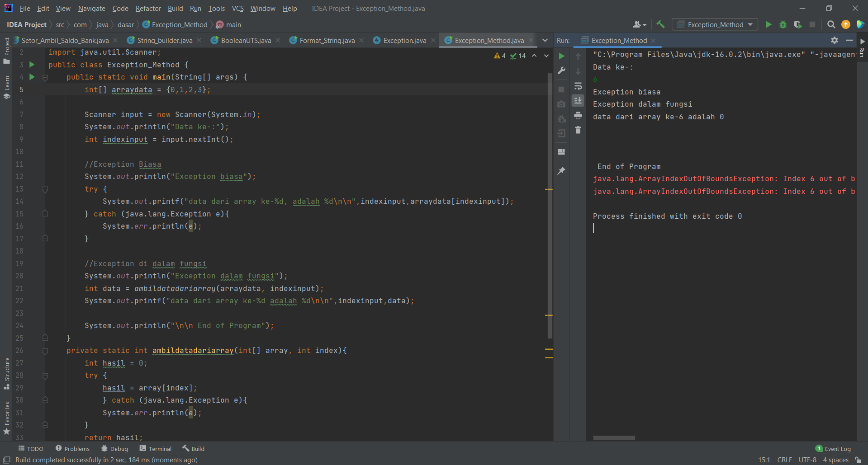Click the warnings count inspection widget
Image resolution: width=868 pixels, height=465 pixels.
(500, 56)
